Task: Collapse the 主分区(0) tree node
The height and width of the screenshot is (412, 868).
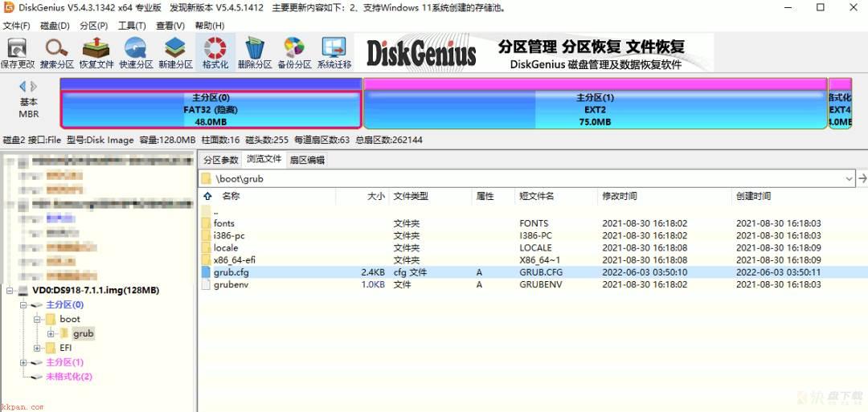Action: (x=23, y=304)
